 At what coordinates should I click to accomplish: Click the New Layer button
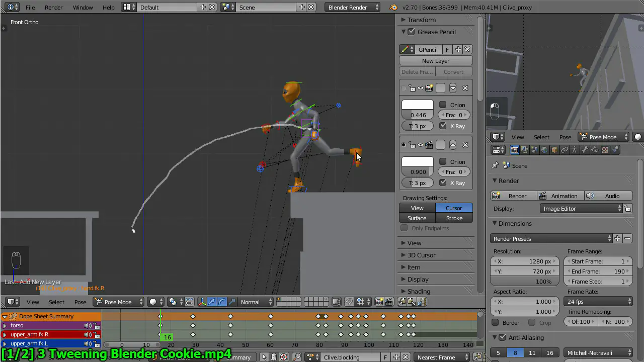point(436,61)
